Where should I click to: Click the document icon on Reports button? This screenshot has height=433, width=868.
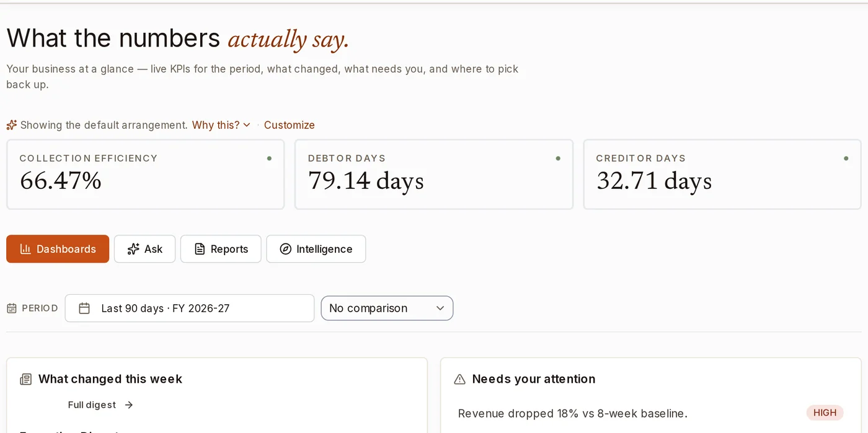tap(200, 249)
